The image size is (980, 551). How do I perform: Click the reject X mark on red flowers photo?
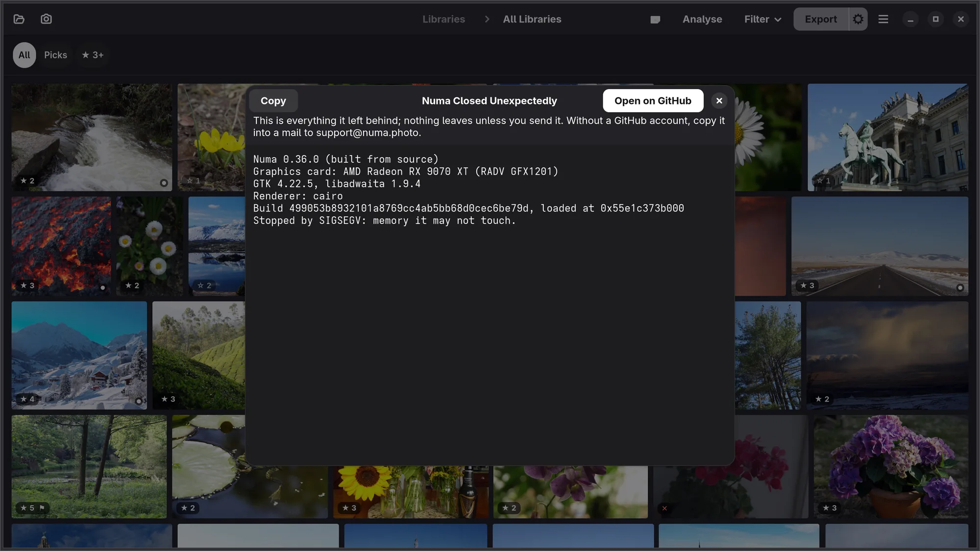(664, 508)
